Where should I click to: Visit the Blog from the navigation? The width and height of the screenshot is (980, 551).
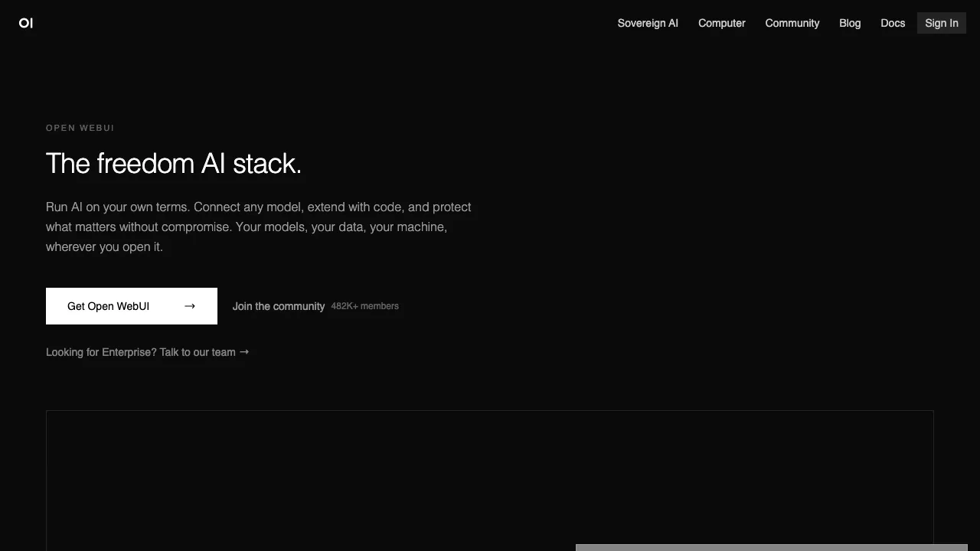tap(850, 23)
